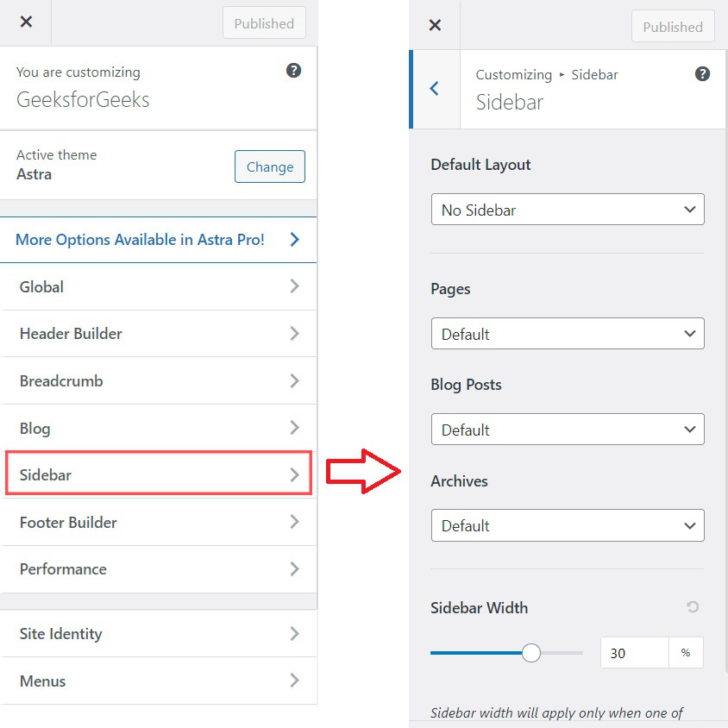Open the Default Layout dropdown

click(x=567, y=210)
